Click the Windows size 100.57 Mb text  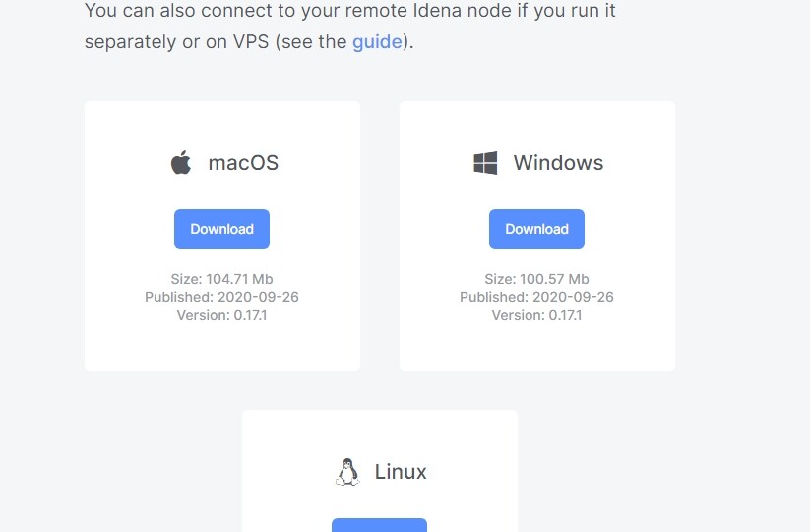(536, 279)
